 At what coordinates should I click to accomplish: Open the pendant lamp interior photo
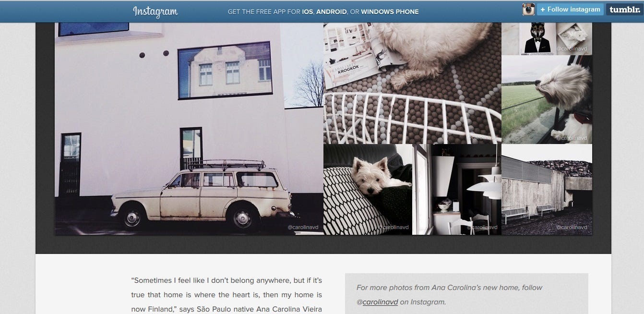(457, 189)
